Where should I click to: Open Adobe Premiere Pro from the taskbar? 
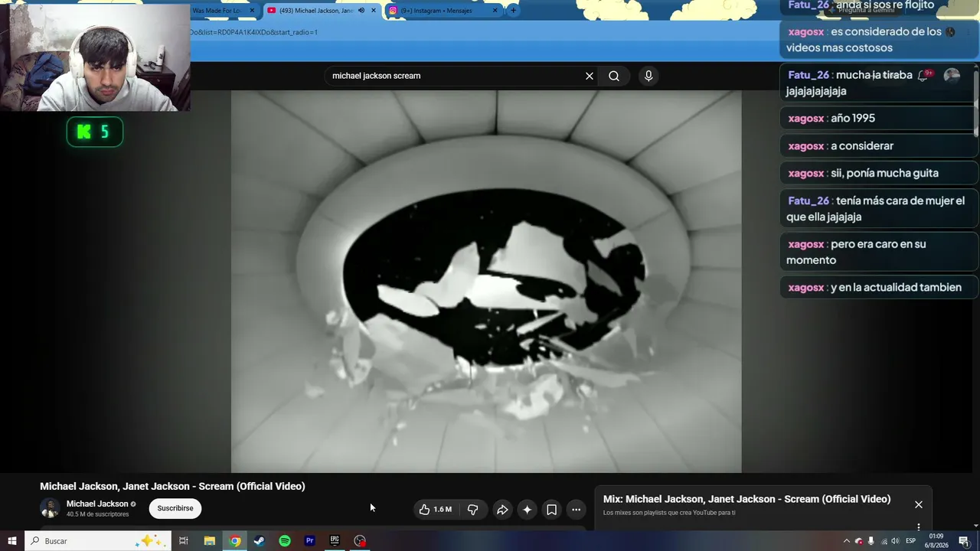[x=310, y=541]
